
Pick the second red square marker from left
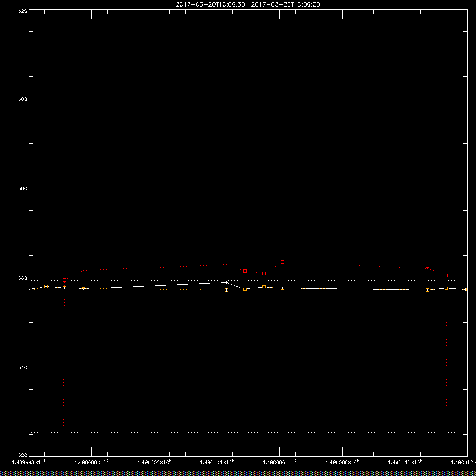(83, 270)
